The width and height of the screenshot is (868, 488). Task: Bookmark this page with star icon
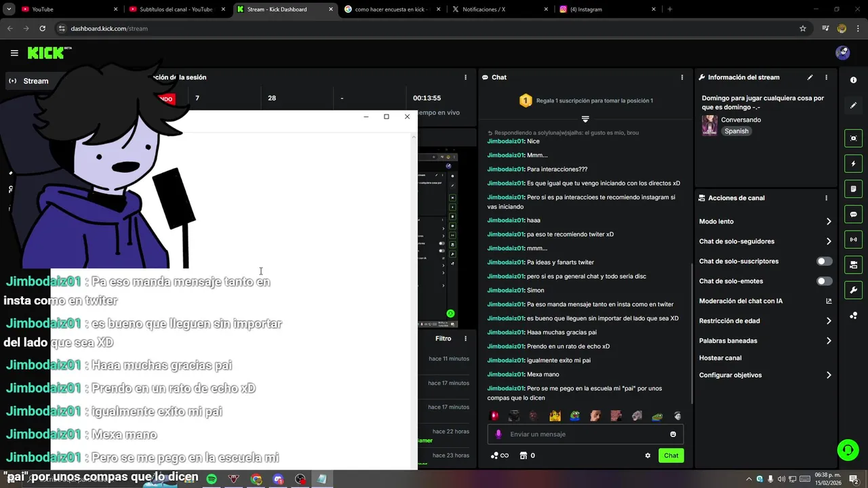point(803,28)
